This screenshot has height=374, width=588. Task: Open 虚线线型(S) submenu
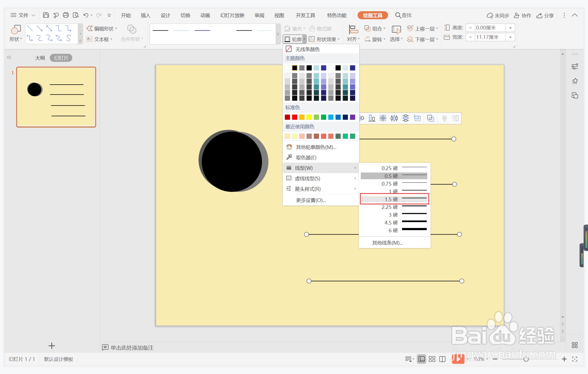click(321, 178)
